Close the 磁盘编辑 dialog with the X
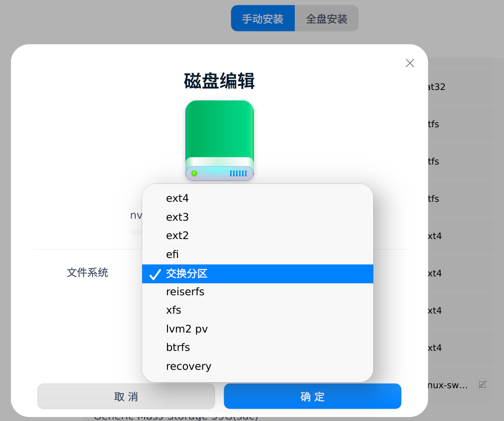Image resolution: width=504 pixels, height=421 pixels. [410, 63]
